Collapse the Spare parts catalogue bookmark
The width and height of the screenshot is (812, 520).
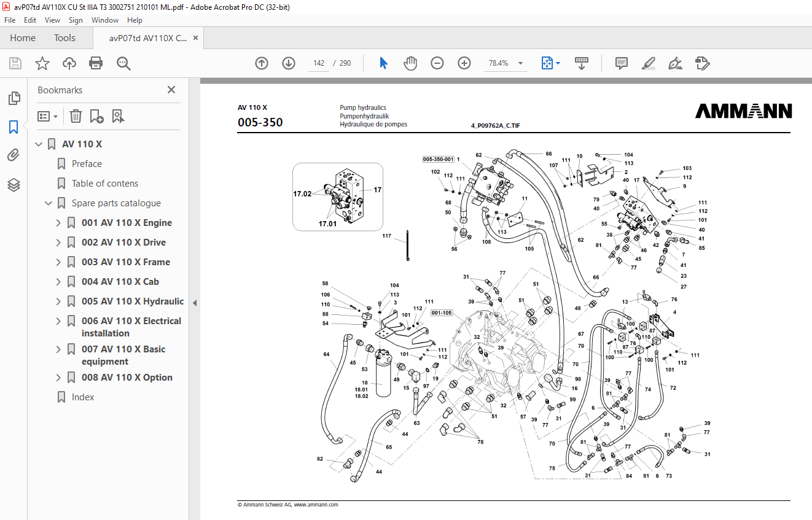49,203
